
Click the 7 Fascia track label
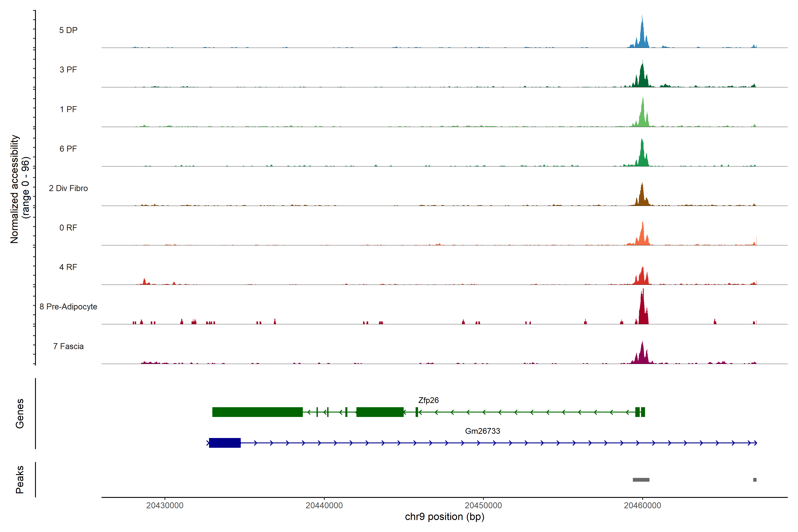(x=68, y=346)
